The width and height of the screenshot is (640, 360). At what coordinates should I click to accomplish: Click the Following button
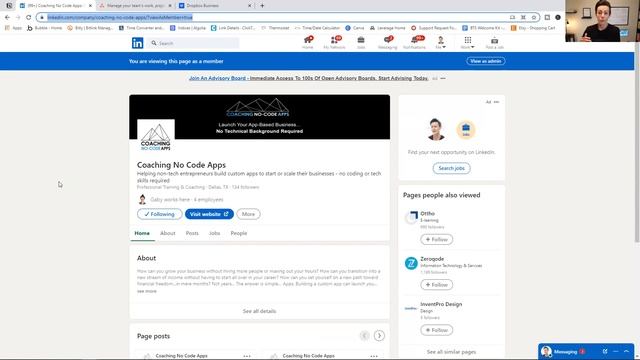pos(160,214)
